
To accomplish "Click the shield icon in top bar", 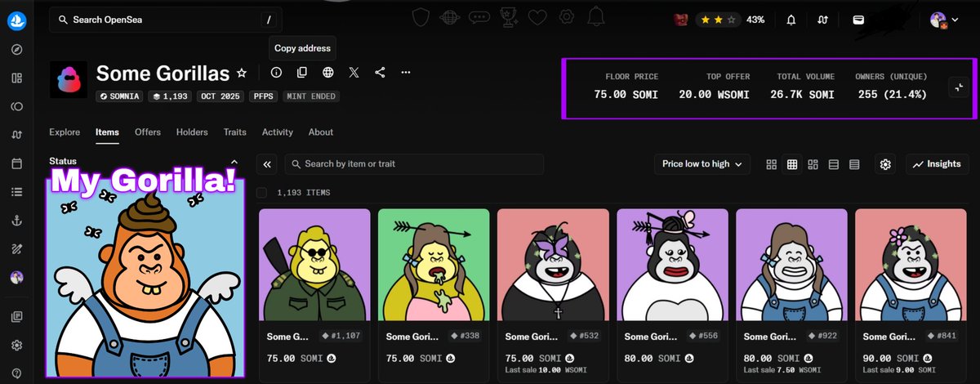I will pyautogui.click(x=421, y=16).
